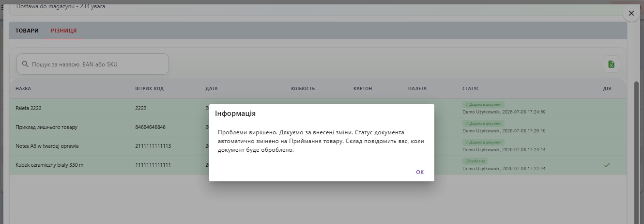Confirm the Інформація dialog with OK
The image size is (644, 224).
point(419,172)
